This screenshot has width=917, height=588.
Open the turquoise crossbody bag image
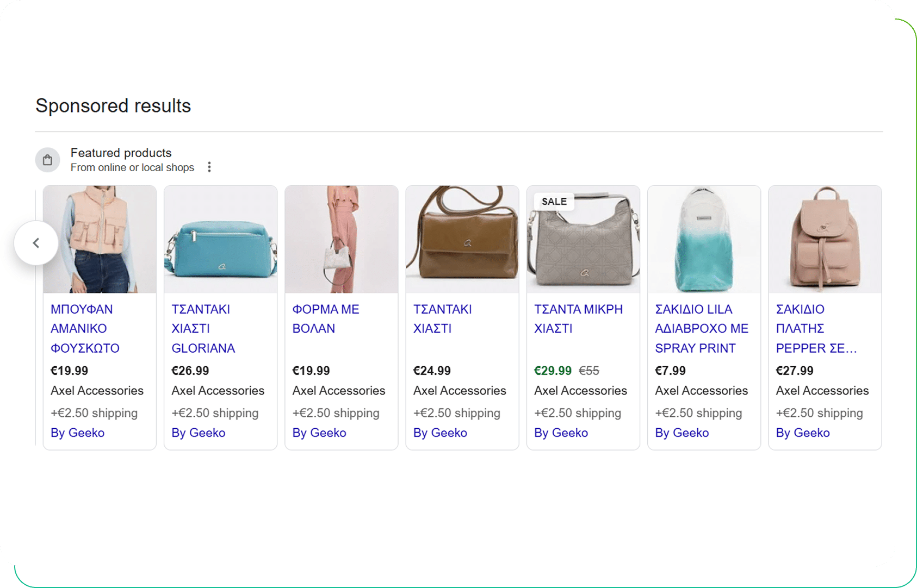coord(221,240)
